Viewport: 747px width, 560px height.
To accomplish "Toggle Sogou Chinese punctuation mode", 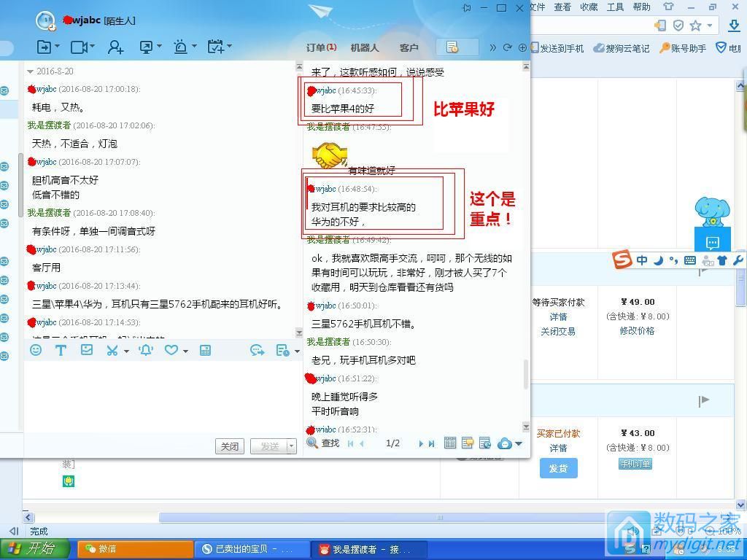I will (x=673, y=260).
